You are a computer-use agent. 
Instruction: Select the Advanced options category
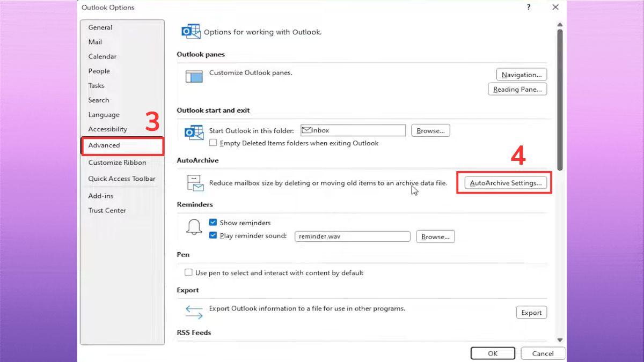tap(122, 145)
